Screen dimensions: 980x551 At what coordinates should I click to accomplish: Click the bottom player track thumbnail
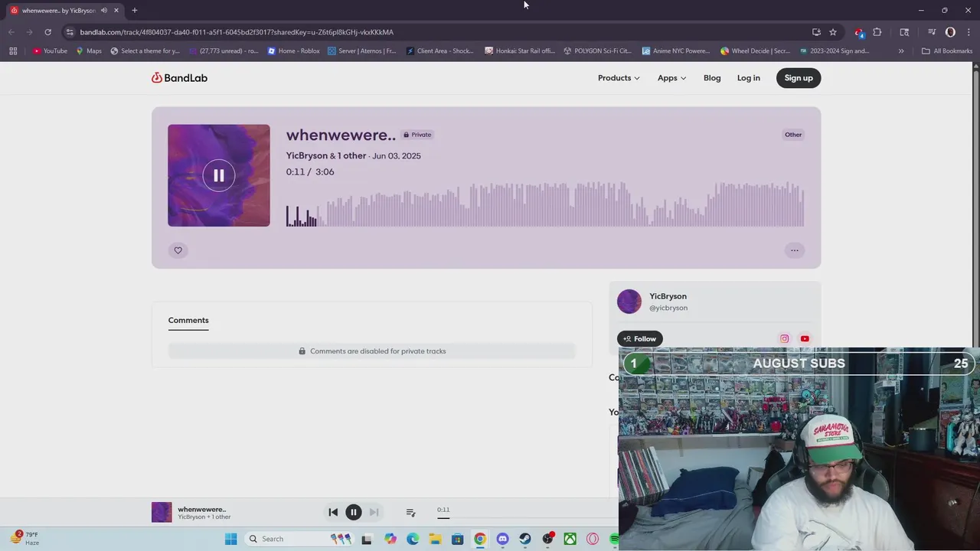[x=162, y=512]
